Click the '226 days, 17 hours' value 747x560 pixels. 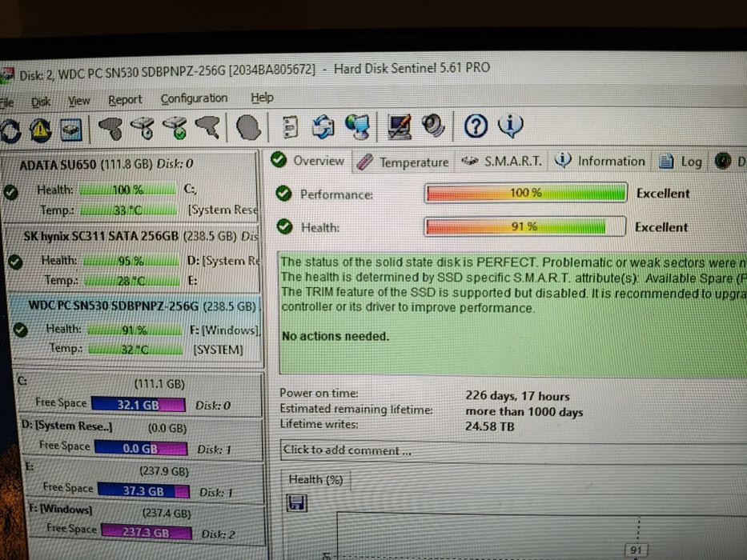(517, 396)
